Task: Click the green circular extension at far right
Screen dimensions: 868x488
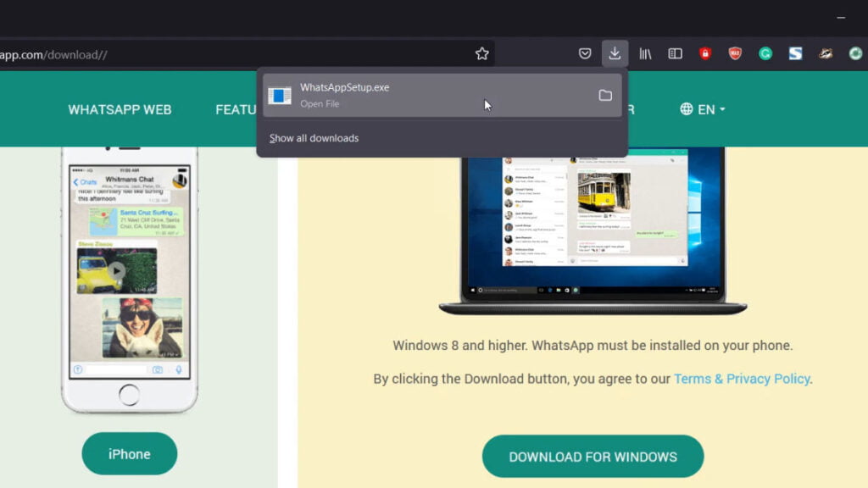Action: (x=855, y=54)
